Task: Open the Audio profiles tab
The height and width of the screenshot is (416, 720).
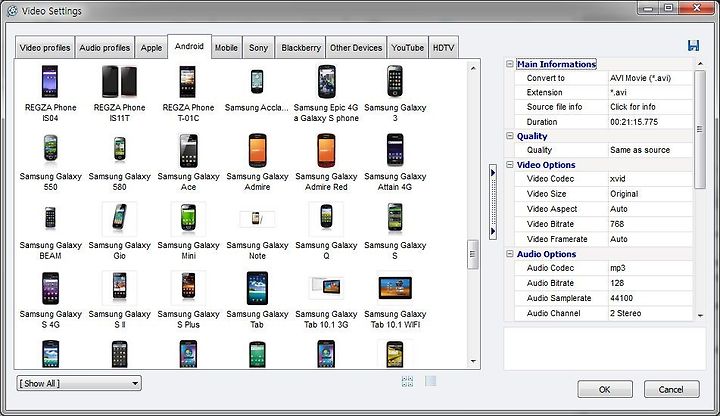Action: tap(105, 48)
